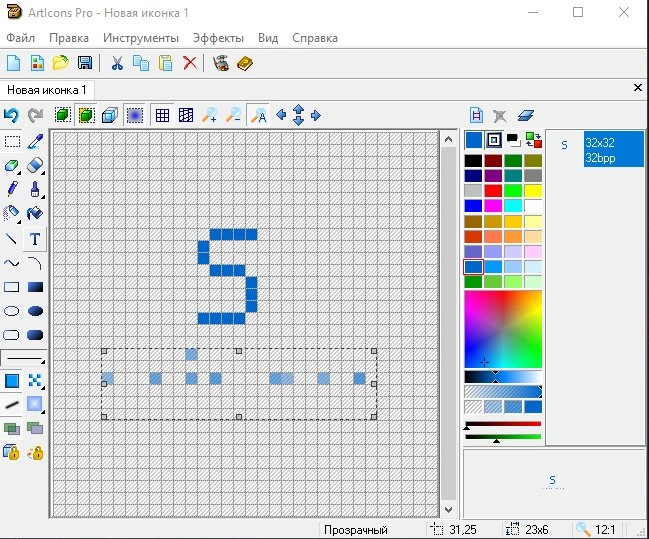Open the Правка menu
This screenshot has width=649, height=539.
[69, 38]
